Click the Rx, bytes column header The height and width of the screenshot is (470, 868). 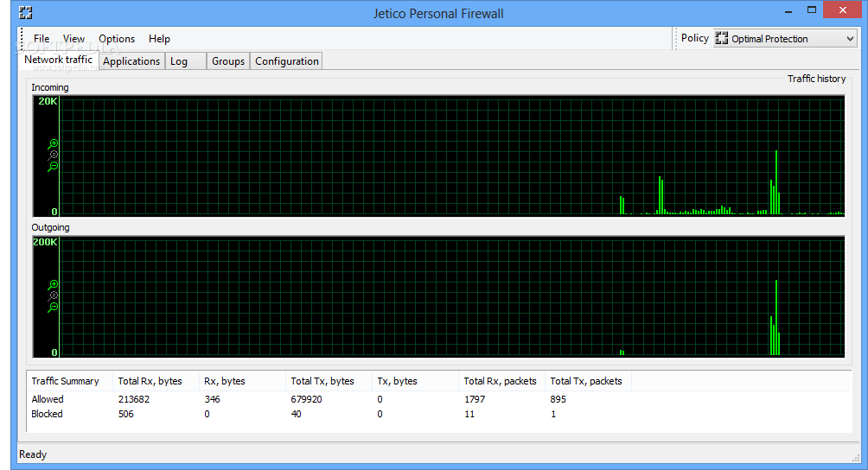[242, 381]
